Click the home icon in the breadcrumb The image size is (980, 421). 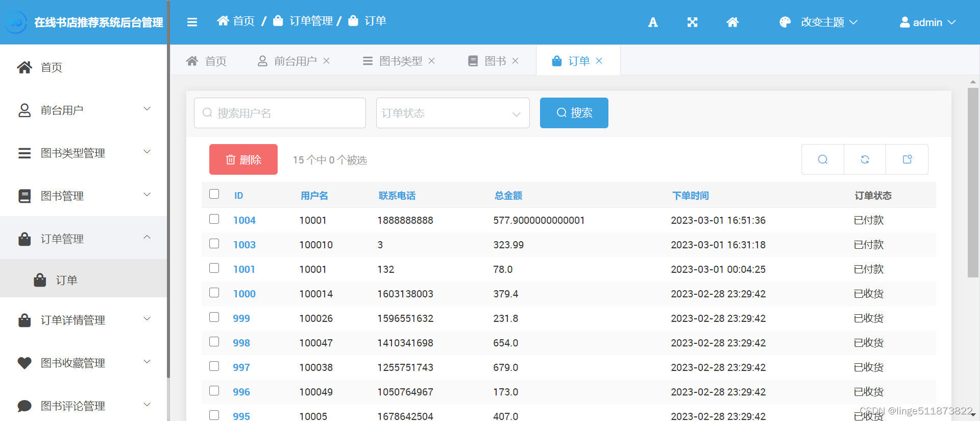pos(223,21)
